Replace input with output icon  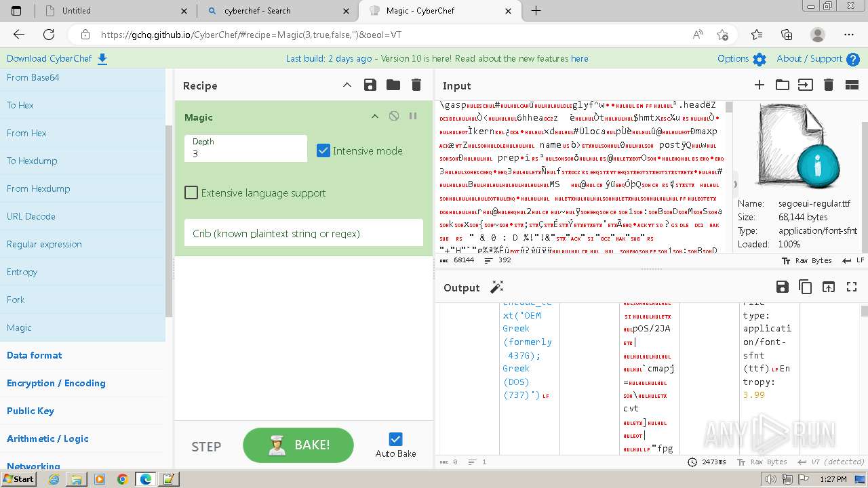(x=829, y=287)
